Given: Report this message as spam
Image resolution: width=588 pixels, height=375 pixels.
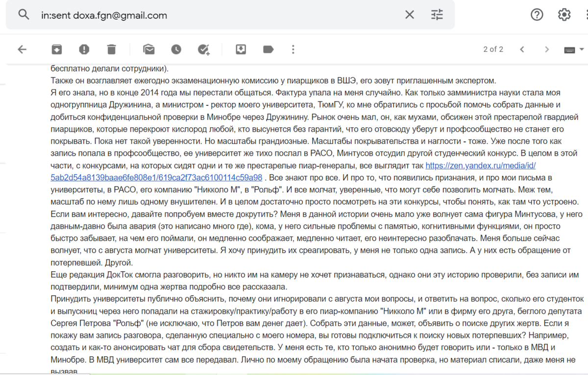Looking at the screenshot, I should [x=84, y=49].
